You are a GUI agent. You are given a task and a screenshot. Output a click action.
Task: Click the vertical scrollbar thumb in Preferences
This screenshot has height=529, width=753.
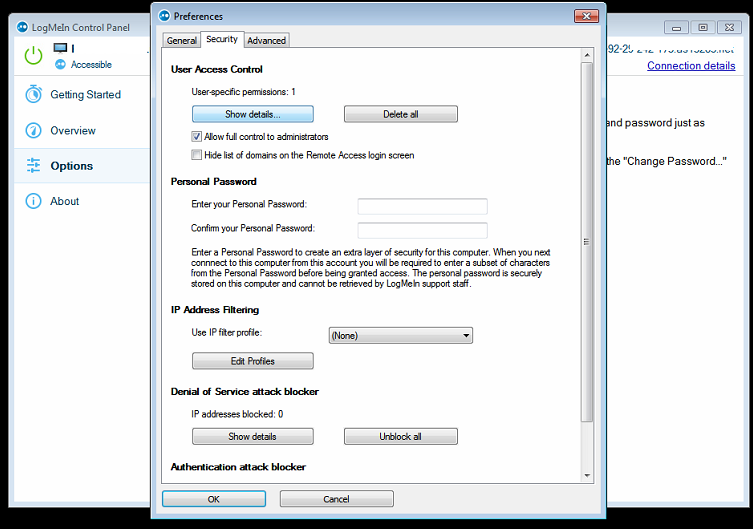[x=587, y=242]
